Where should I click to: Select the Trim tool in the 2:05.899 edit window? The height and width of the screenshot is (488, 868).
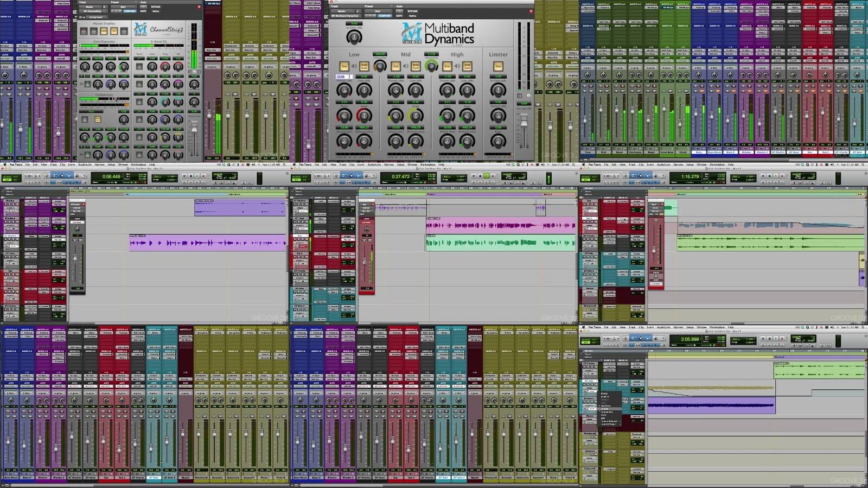point(633,339)
